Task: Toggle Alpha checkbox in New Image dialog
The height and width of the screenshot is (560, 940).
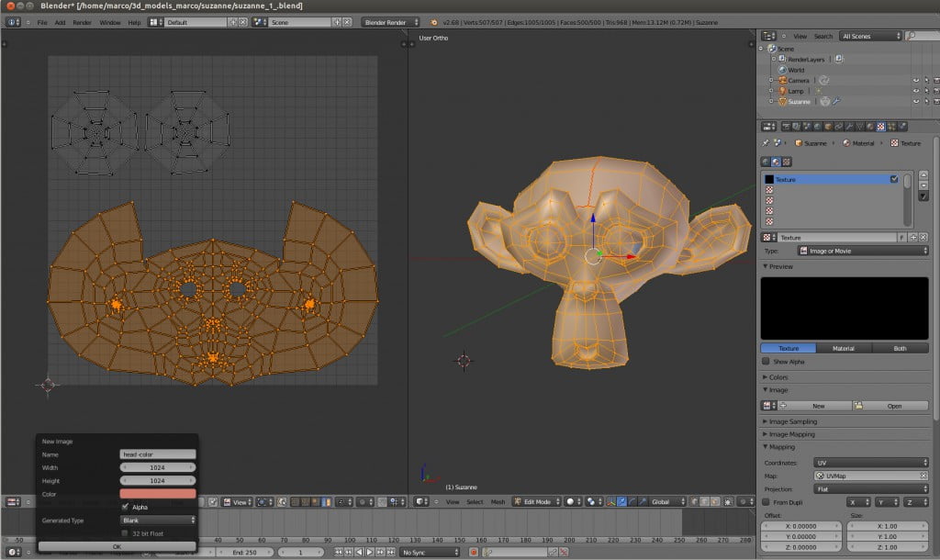Action: pos(125,508)
